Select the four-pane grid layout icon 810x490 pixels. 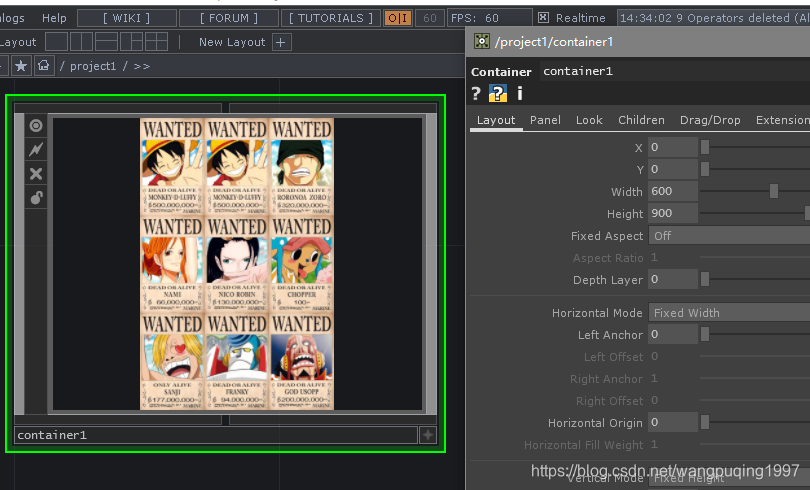click(156, 42)
